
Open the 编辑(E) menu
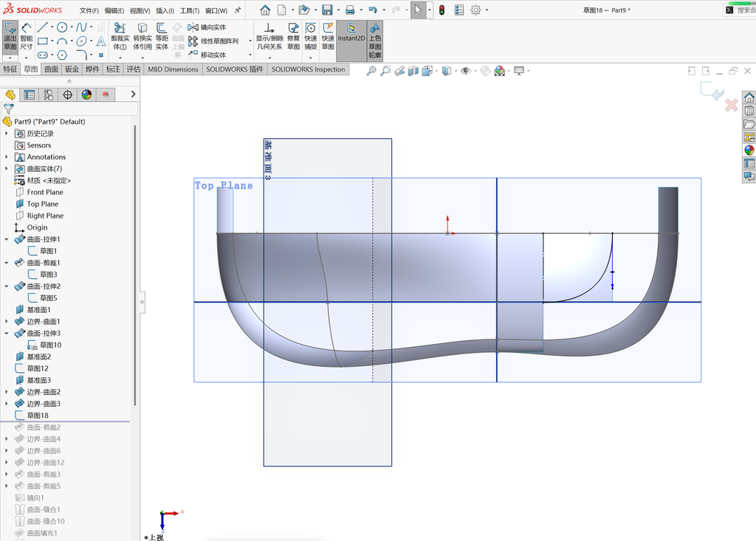114,10
